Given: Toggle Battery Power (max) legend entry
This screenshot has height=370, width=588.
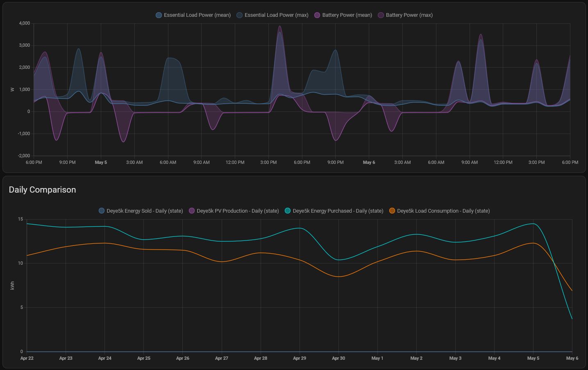Looking at the screenshot, I should 381,15.
